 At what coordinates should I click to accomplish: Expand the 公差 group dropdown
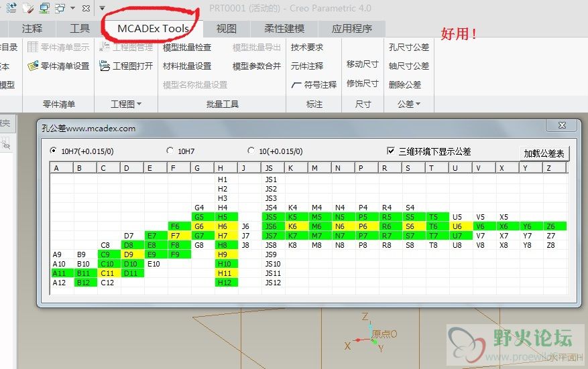click(x=409, y=104)
